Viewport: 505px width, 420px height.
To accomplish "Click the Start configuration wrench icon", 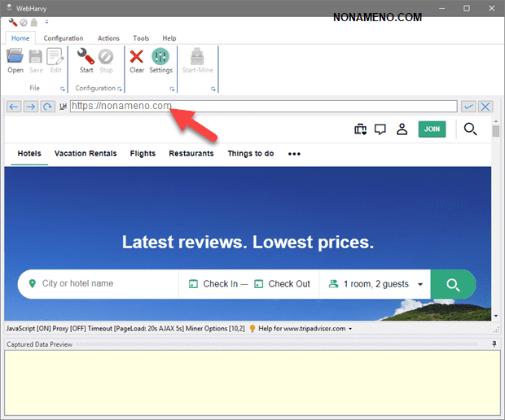I will 86,56.
